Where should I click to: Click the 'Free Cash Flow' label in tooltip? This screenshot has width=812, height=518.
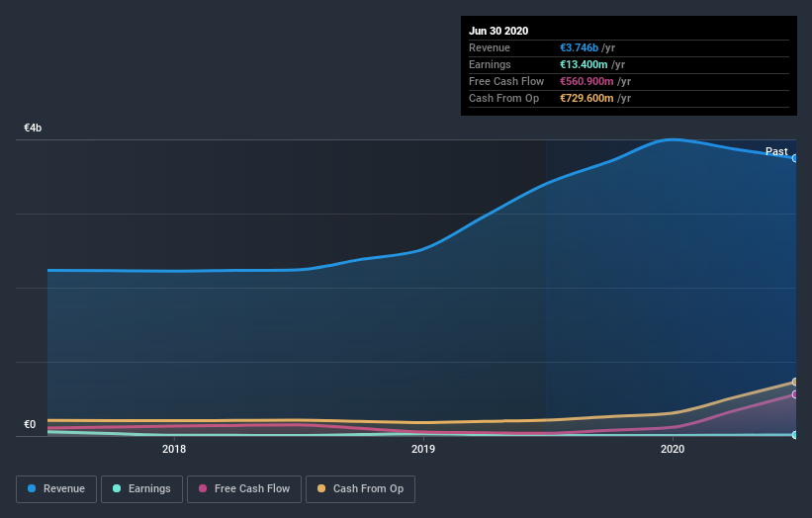click(506, 81)
